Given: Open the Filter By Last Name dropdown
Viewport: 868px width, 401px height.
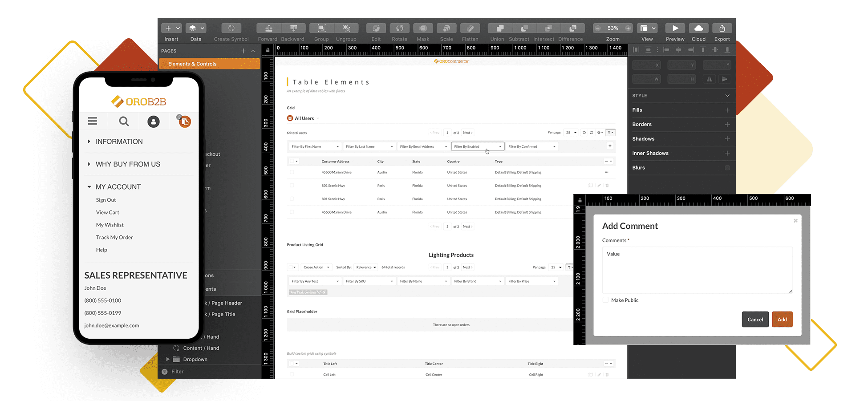Looking at the screenshot, I should (x=369, y=146).
